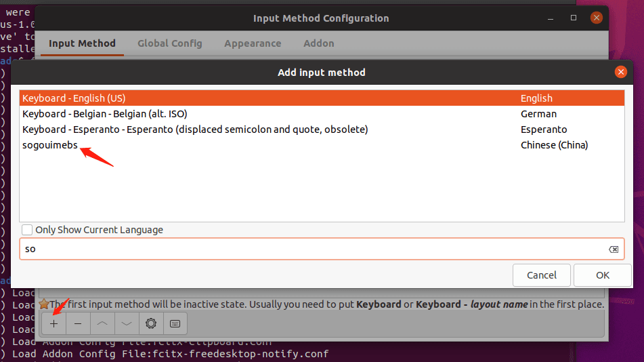This screenshot has width=644, height=362.
Task: Click the minus remove input method icon
Action: 78,324
